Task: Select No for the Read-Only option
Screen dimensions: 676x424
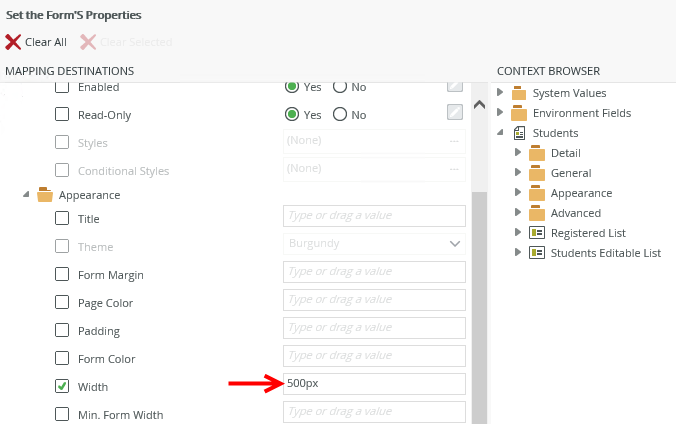Action: pos(340,114)
